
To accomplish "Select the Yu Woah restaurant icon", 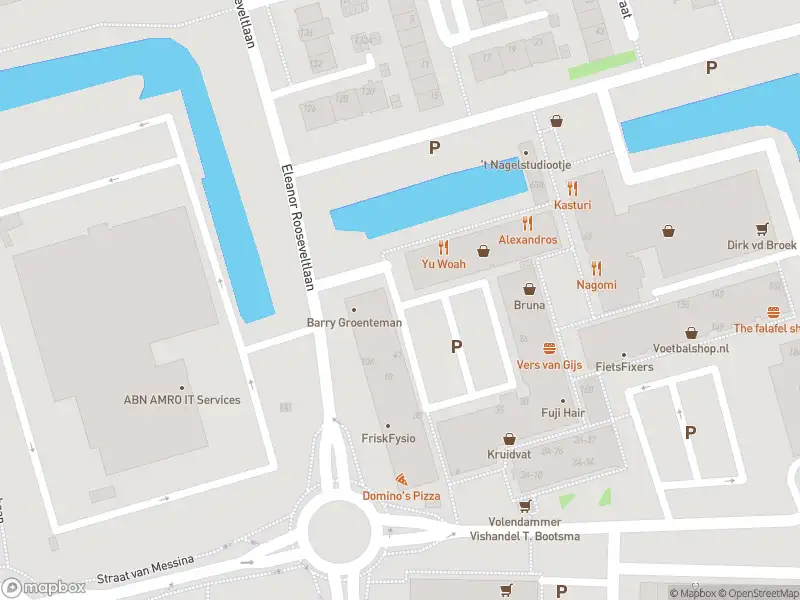I will tap(443, 248).
